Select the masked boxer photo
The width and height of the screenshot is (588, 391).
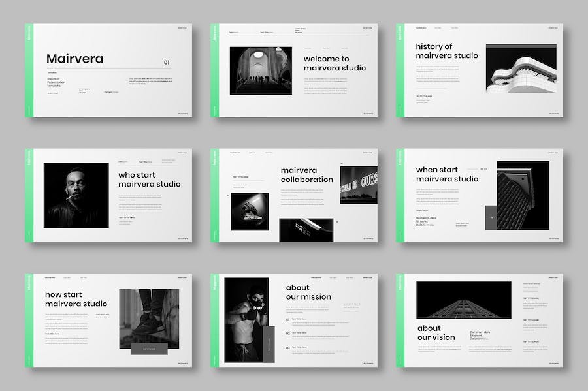[246, 319]
